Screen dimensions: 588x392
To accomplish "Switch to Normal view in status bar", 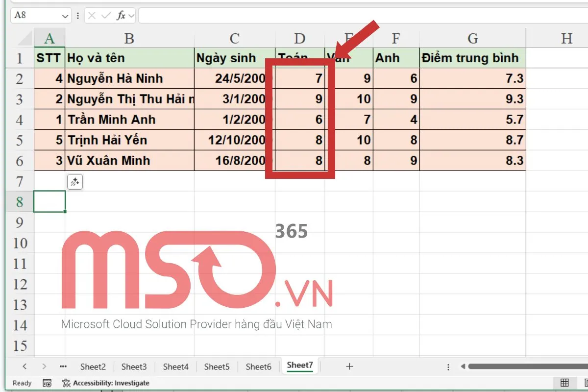I will [x=564, y=383].
